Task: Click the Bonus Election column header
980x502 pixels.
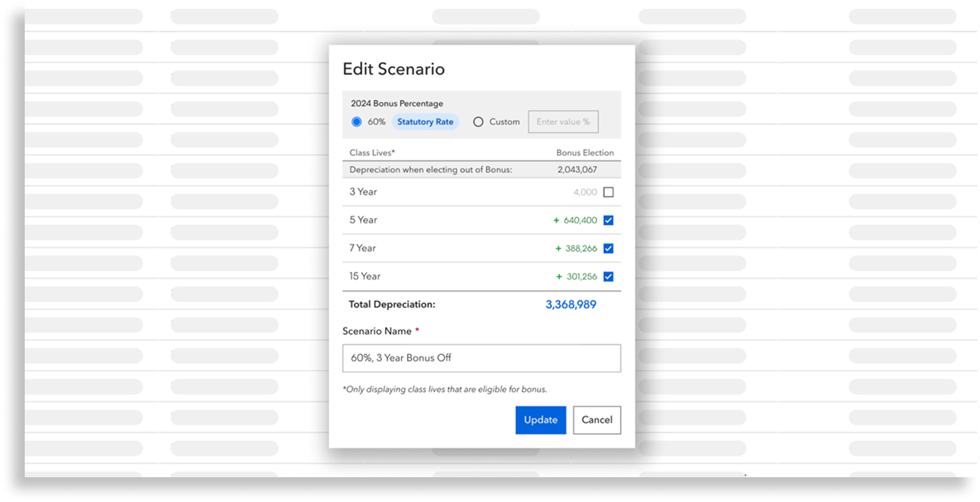Action: pyautogui.click(x=584, y=153)
